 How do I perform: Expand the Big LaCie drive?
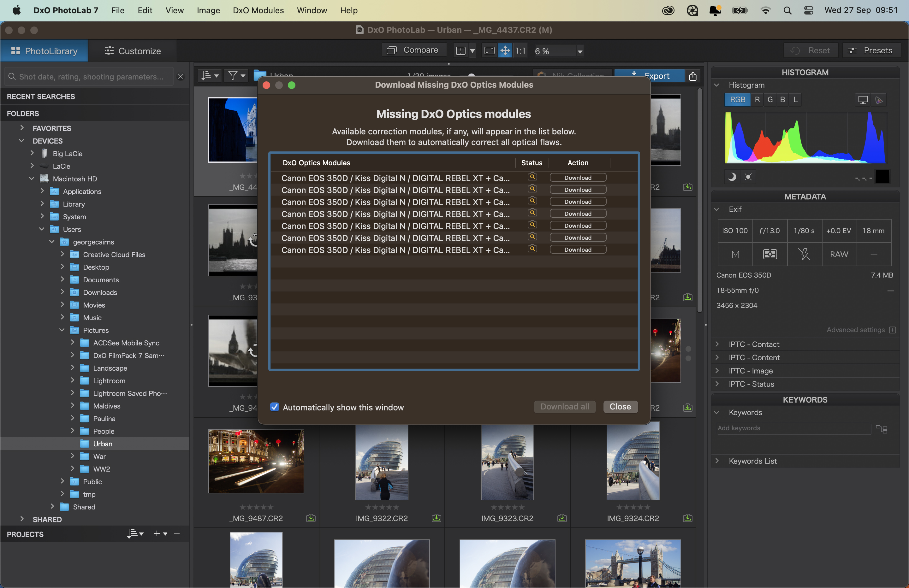[32, 153]
